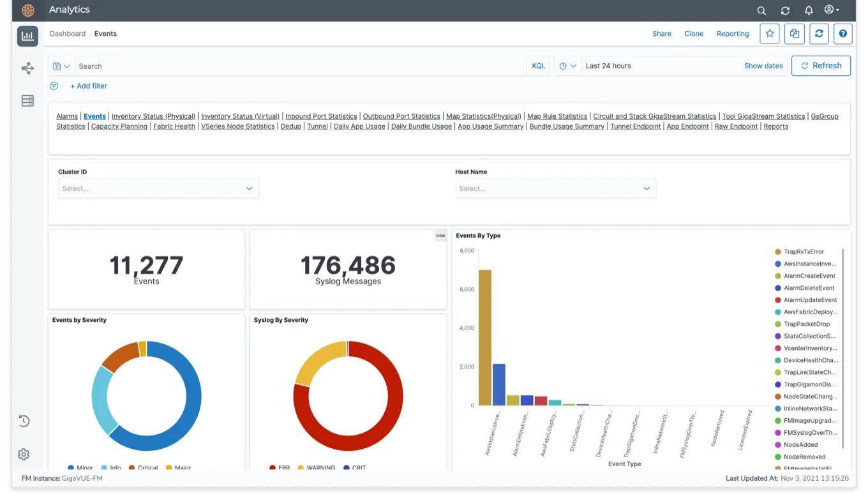Open the saved query dropdown
The height and width of the screenshot is (498, 868).
(61, 66)
